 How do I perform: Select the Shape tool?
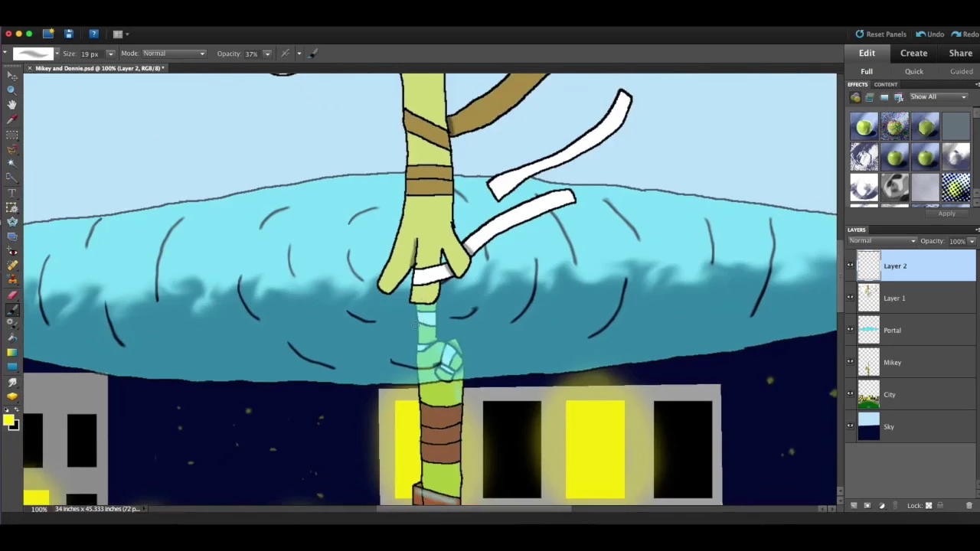[12, 367]
